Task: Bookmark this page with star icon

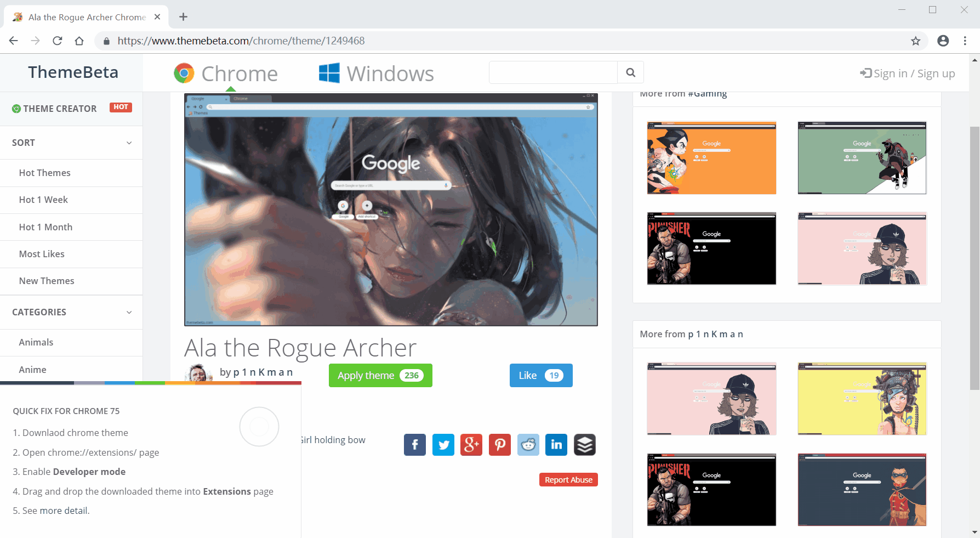Action: click(x=915, y=41)
